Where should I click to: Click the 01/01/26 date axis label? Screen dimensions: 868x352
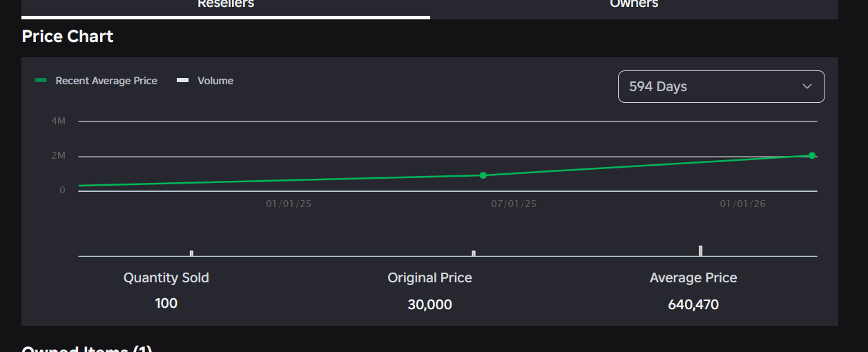[x=743, y=204]
